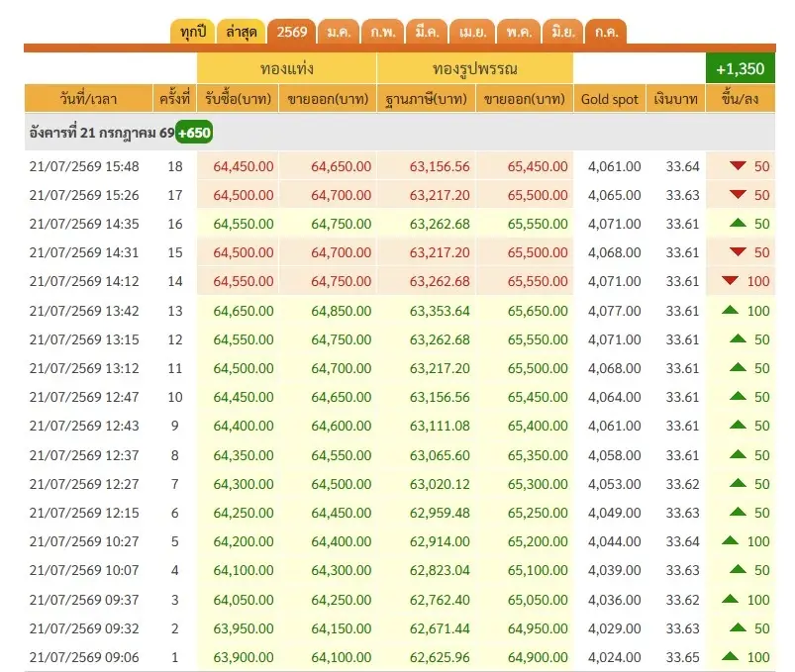Click the Gold spot column header
The height and width of the screenshot is (672, 795).
tap(610, 98)
